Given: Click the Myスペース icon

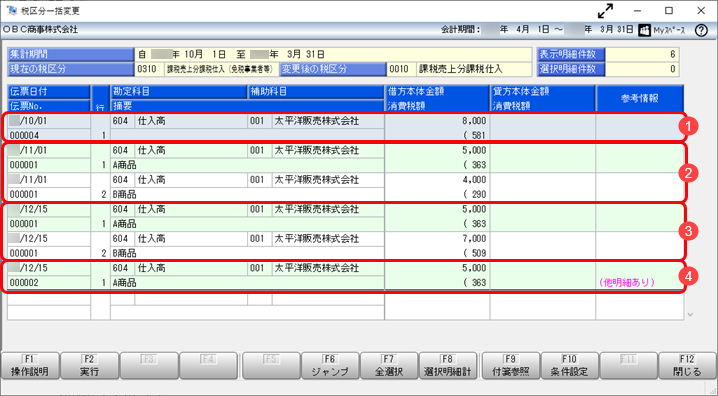Looking at the screenshot, I should 644,30.
